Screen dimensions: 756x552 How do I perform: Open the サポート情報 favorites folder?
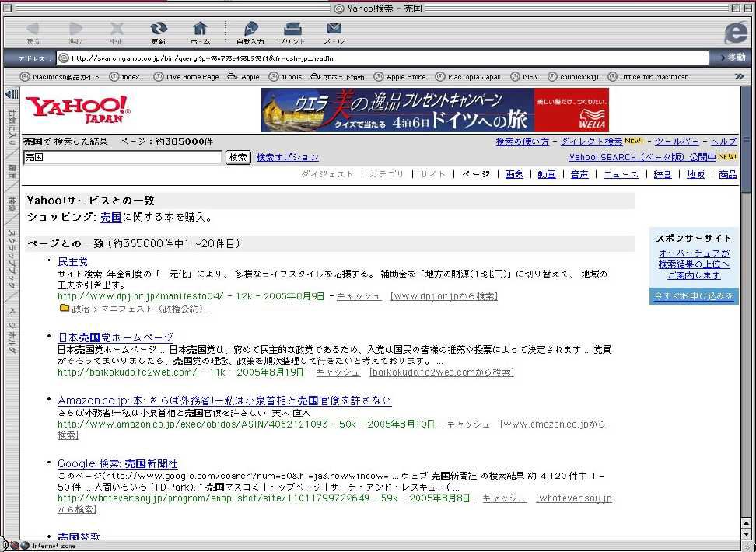[338, 77]
